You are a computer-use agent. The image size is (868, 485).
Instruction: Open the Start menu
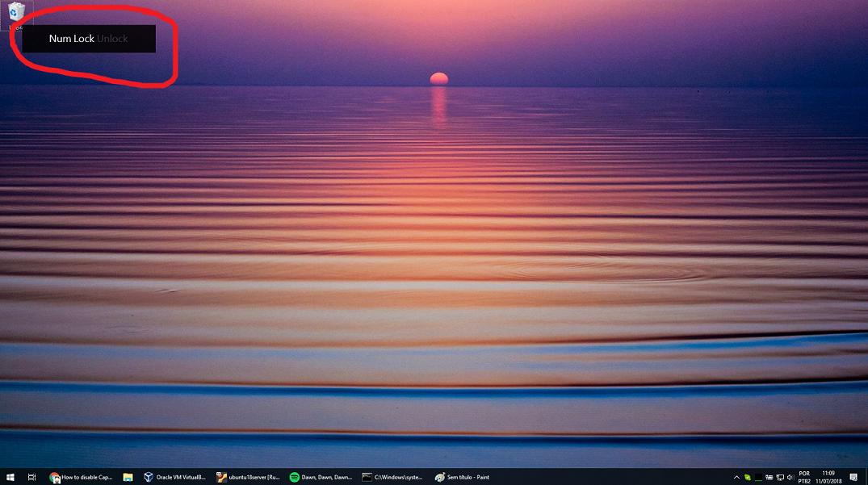pyautogui.click(x=10, y=476)
